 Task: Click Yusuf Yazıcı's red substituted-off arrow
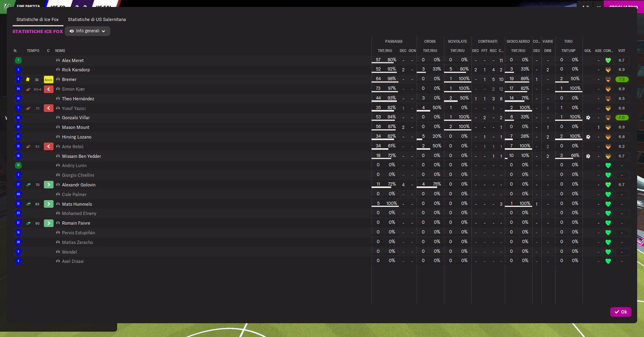48,108
